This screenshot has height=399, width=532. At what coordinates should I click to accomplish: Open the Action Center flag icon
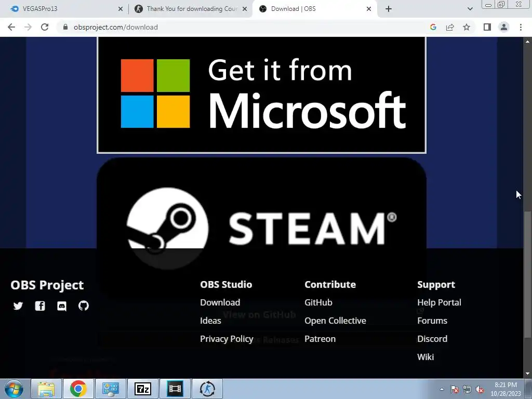455,389
